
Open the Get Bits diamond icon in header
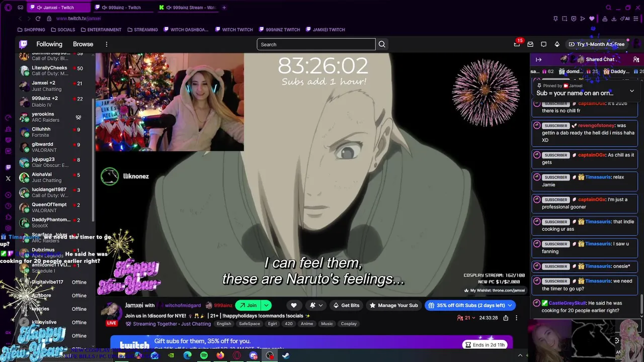[x=557, y=44]
